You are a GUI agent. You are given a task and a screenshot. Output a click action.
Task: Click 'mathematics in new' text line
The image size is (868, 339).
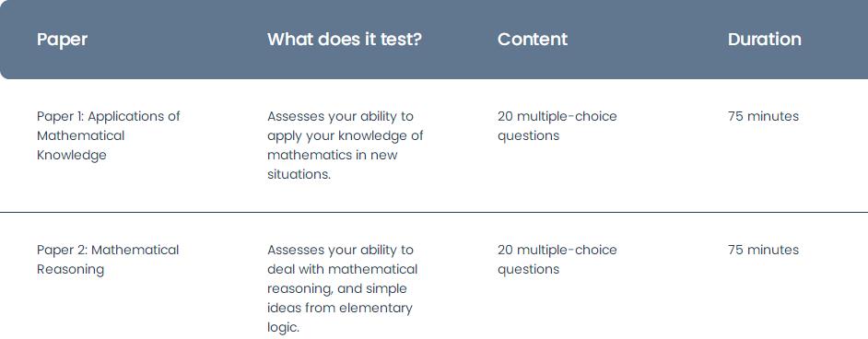(x=332, y=155)
